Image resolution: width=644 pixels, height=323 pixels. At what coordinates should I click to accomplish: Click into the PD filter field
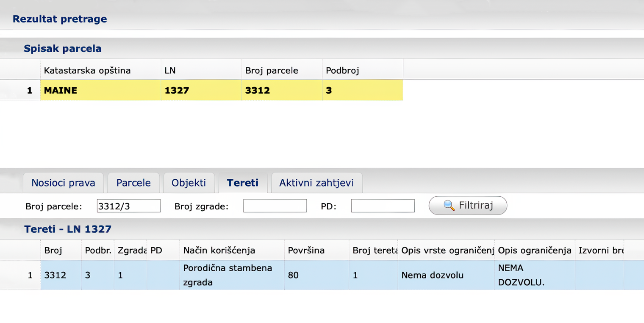383,206
